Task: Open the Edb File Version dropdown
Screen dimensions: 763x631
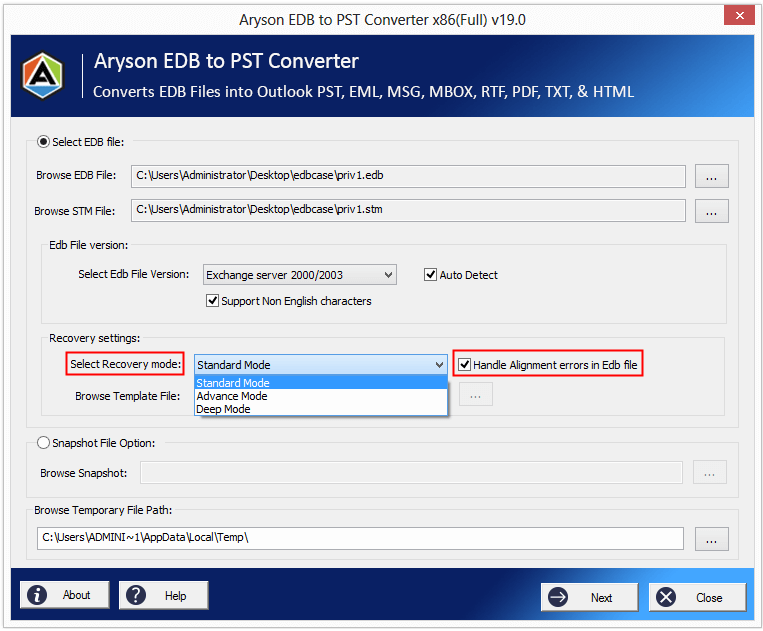Action: click(300, 274)
